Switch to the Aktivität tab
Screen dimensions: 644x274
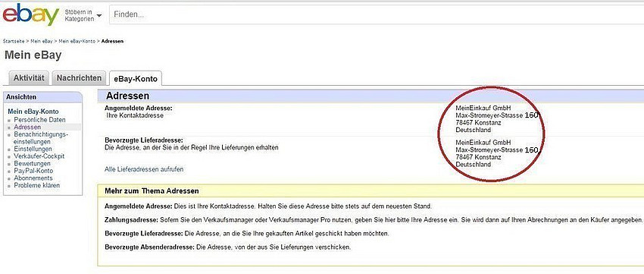29,77
